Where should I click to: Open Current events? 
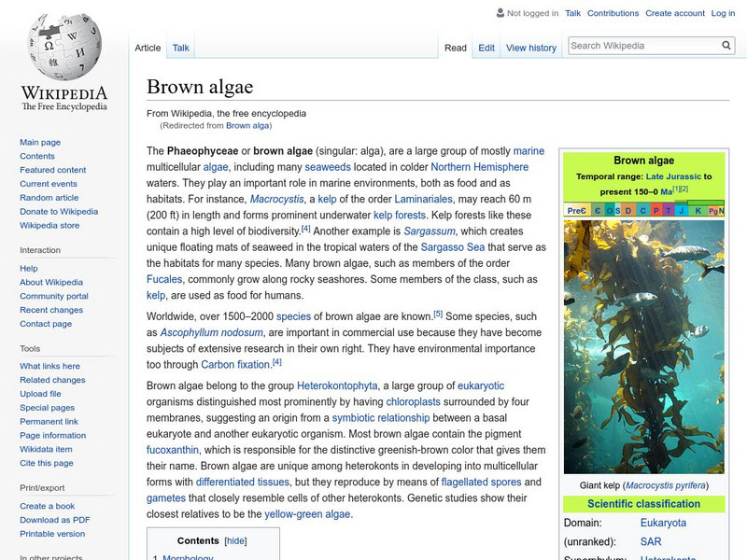(x=49, y=184)
